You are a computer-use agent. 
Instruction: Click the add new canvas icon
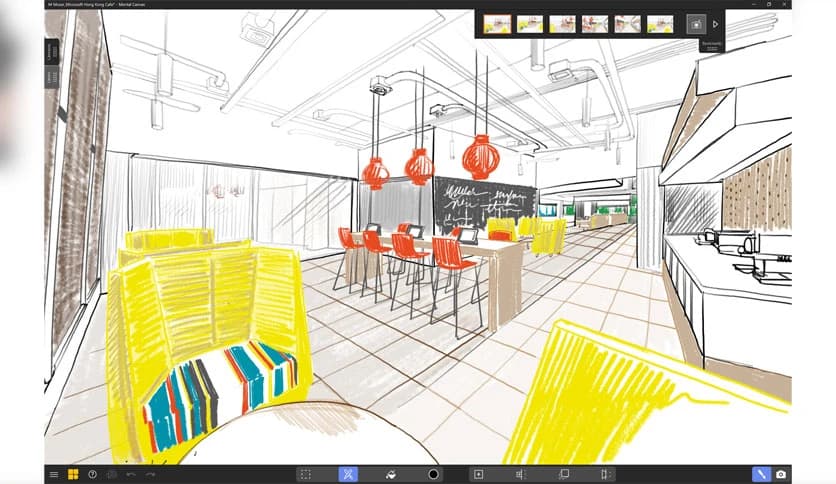click(x=478, y=474)
